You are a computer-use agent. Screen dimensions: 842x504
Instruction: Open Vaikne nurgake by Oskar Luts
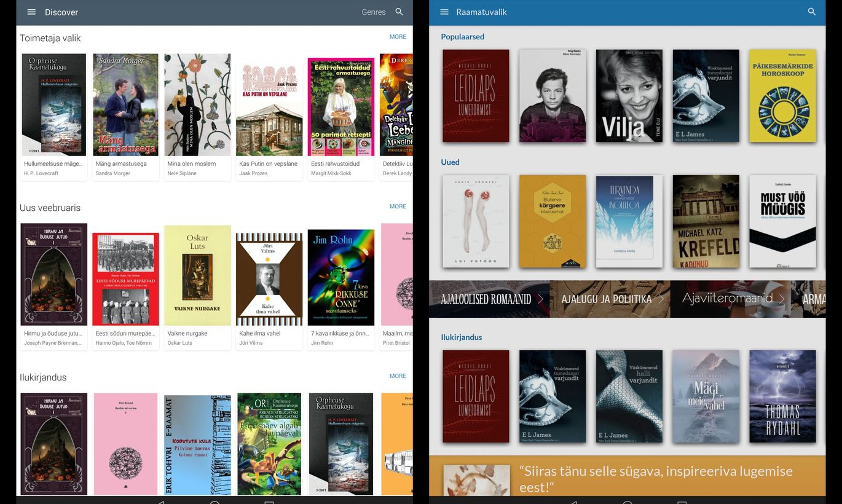click(197, 286)
